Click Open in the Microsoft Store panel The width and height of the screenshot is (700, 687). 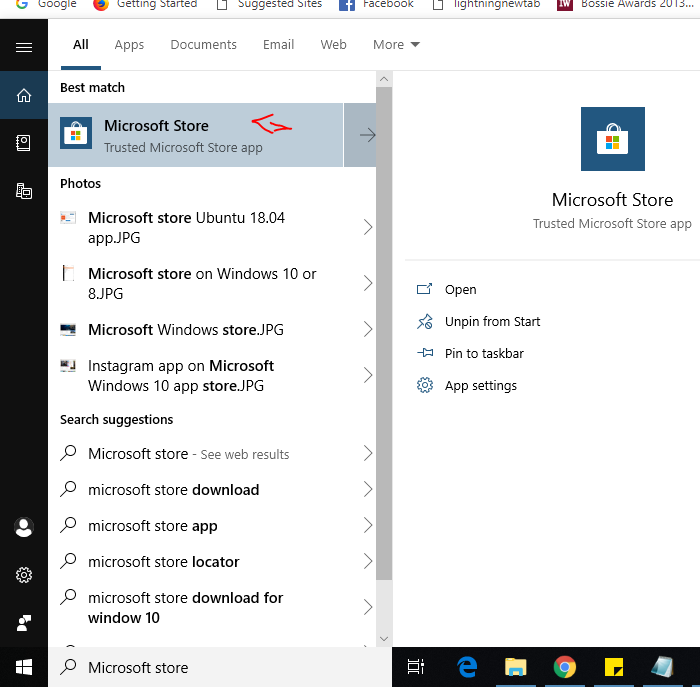click(460, 290)
